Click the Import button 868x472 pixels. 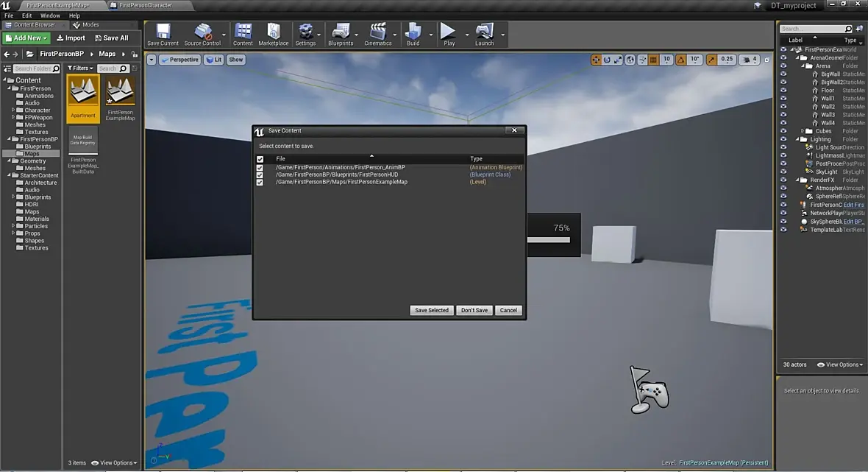(71, 38)
